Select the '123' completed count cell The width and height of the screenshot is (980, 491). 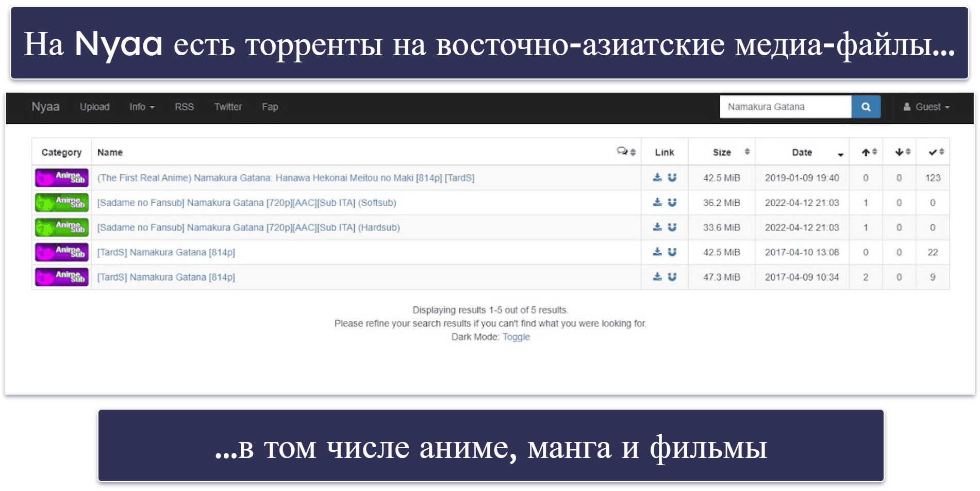(933, 178)
